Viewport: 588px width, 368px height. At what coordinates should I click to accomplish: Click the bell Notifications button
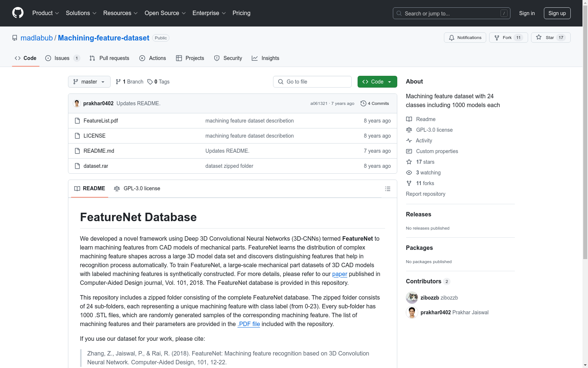465,38
